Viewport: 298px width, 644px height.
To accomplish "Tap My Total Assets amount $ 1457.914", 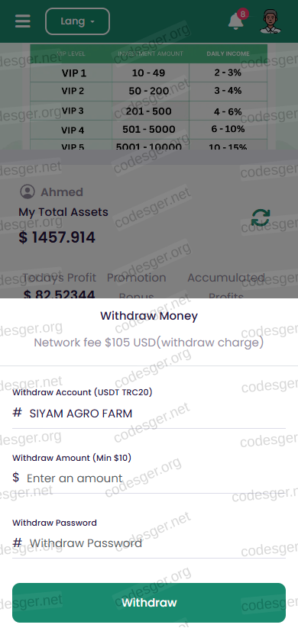I will click(57, 237).
